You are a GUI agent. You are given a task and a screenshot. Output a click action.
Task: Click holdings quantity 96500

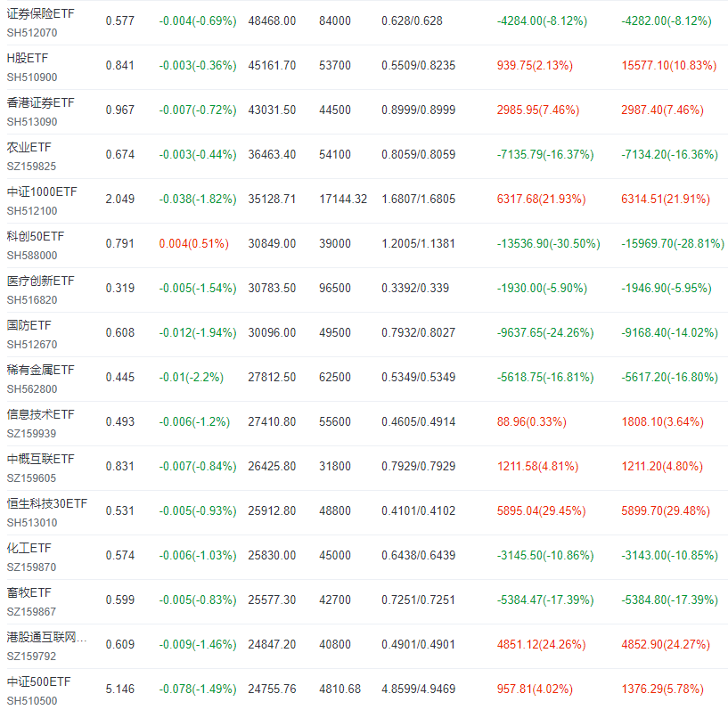coord(335,289)
